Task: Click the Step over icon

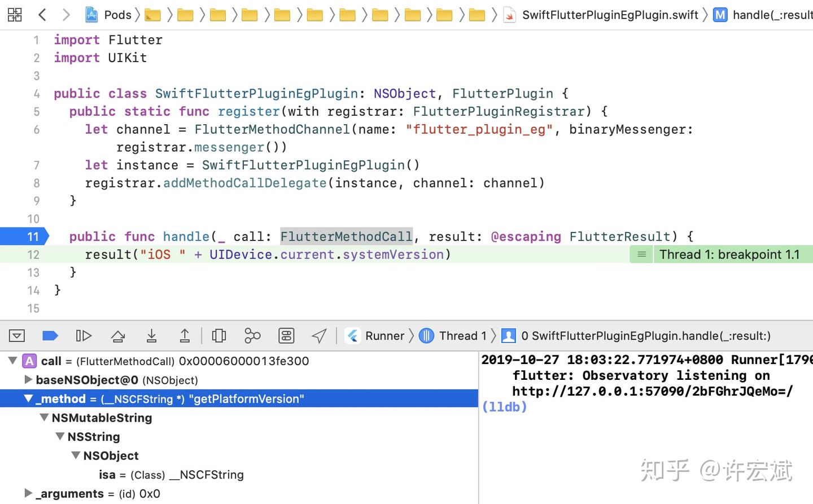Action: (x=117, y=335)
